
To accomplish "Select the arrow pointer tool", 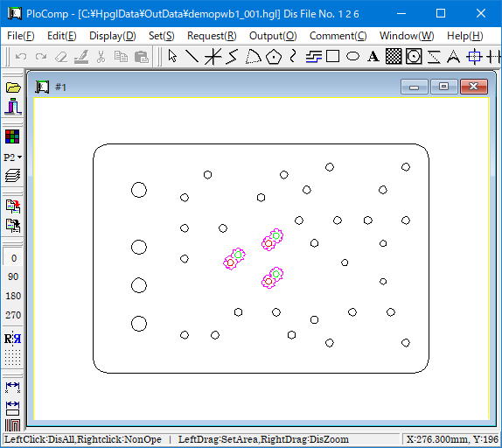I will [172, 56].
